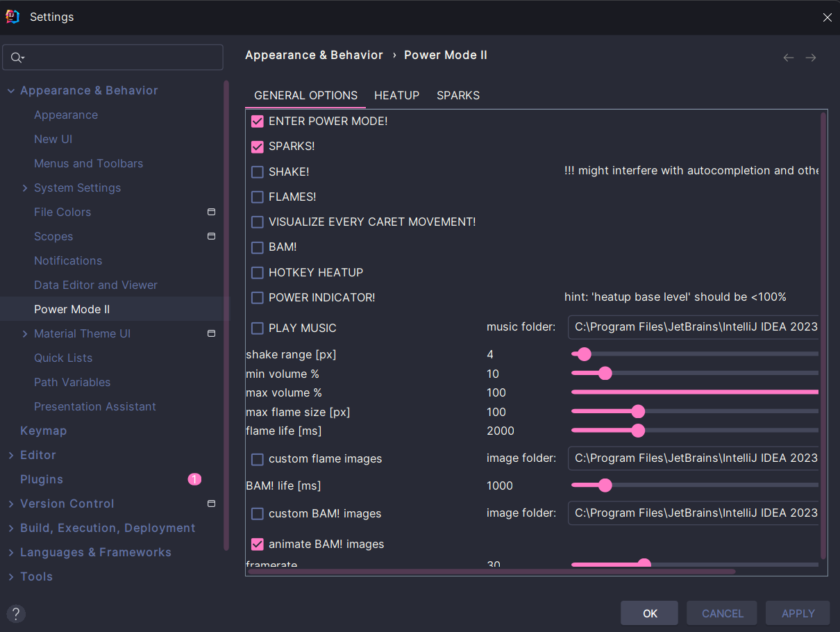Enable custom BAM! images checkbox
This screenshot has height=632, width=840.
pyautogui.click(x=258, y=514)
